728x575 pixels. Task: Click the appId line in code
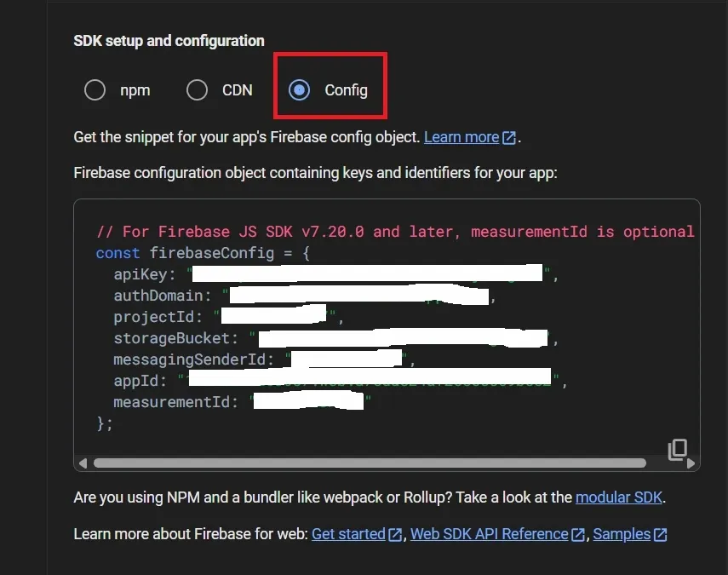point(341,381)
